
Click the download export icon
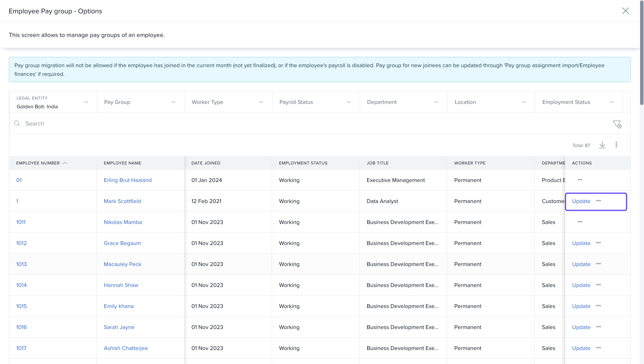coord(602,145)
